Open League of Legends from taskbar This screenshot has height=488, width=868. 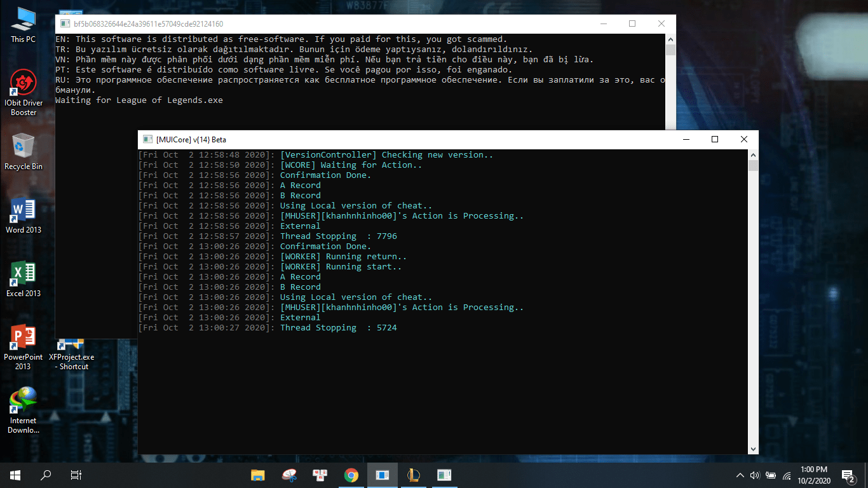[x=414, y=475]
